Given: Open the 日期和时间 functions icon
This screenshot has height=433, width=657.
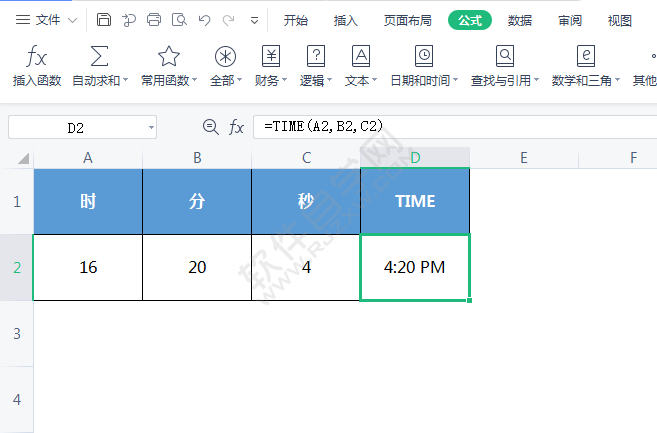Looking at the screenshot, I should (x=424, y=56).
